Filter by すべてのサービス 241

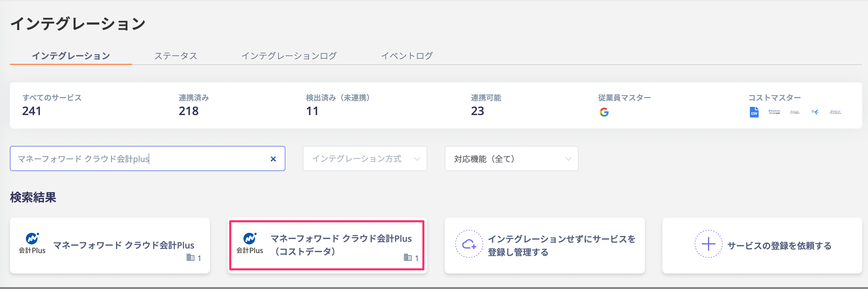pyautogui.click(x=52, y=105)
